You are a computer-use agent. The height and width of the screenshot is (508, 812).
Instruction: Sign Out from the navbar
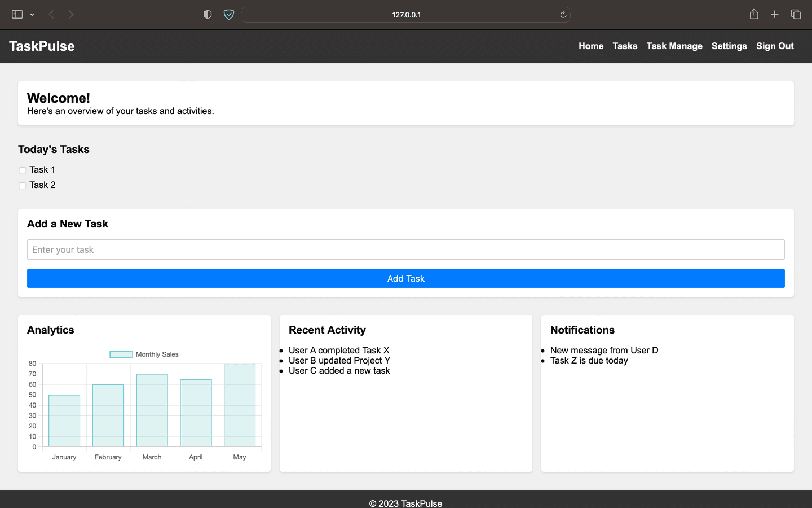coord(775,46)
